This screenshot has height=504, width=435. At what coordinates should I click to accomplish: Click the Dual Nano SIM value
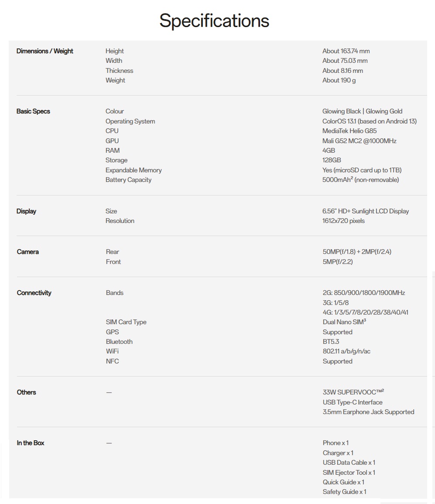point(344,322)
